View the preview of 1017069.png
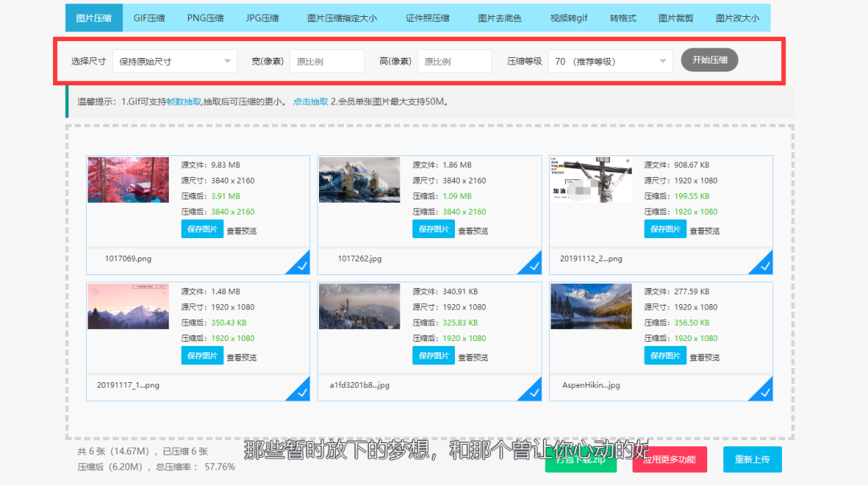The height and width of the screenshot is (485, 868). [241, 231]
